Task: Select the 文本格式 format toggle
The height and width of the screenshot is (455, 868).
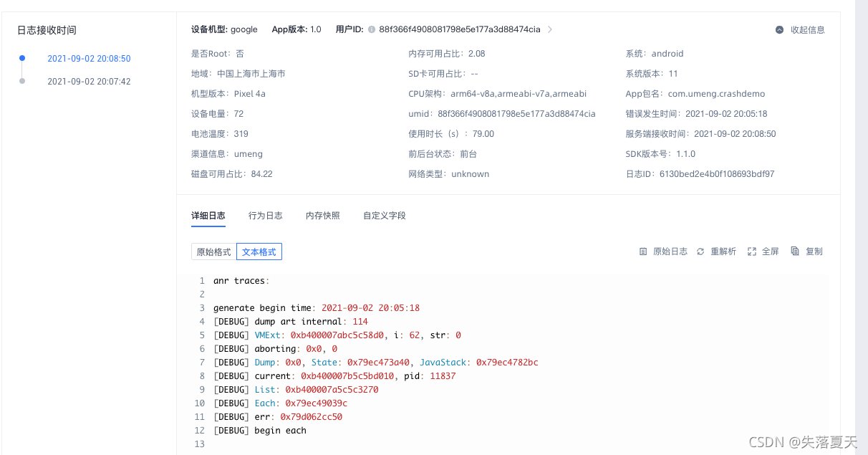Action: click(259, 252)
